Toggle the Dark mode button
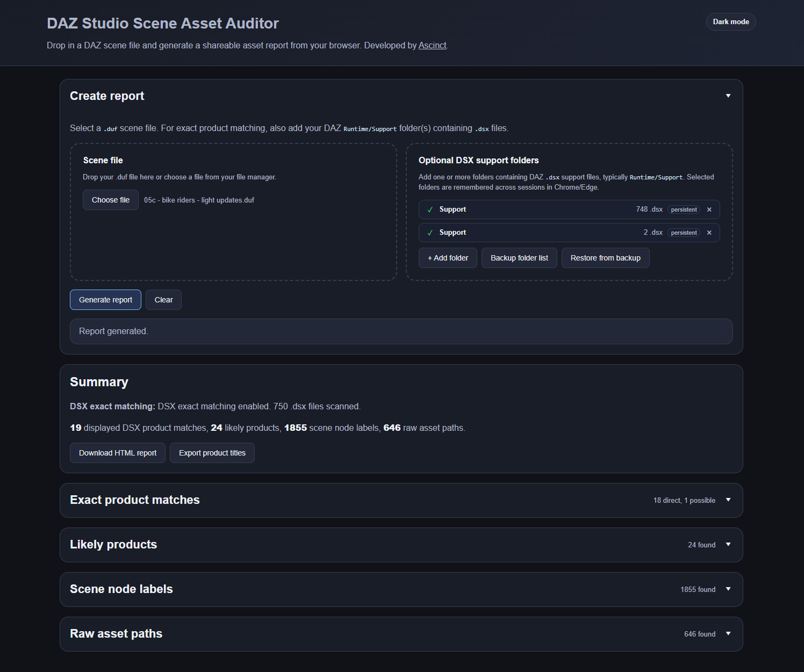 tap(731, 22)
